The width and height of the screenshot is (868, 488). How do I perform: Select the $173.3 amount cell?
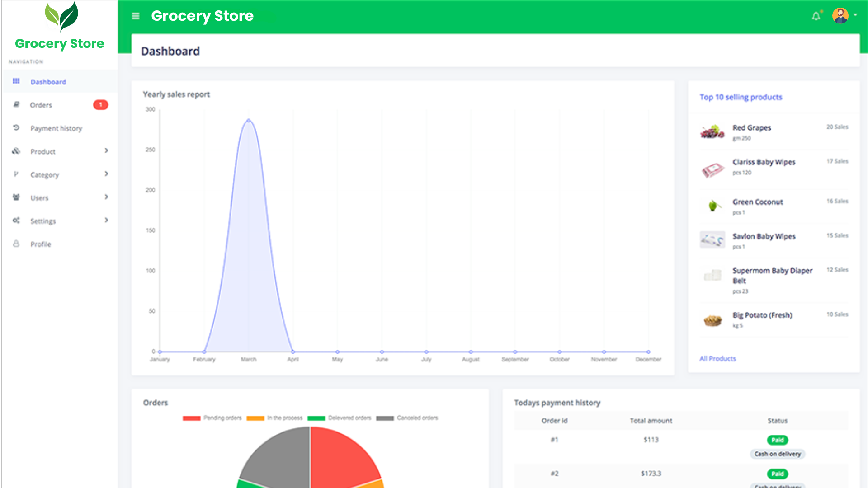651,474
